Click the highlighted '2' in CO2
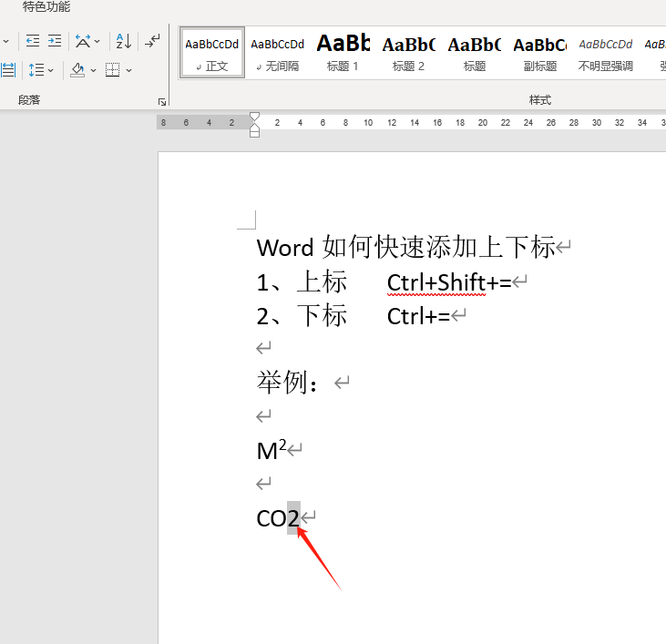 point(293,518)
